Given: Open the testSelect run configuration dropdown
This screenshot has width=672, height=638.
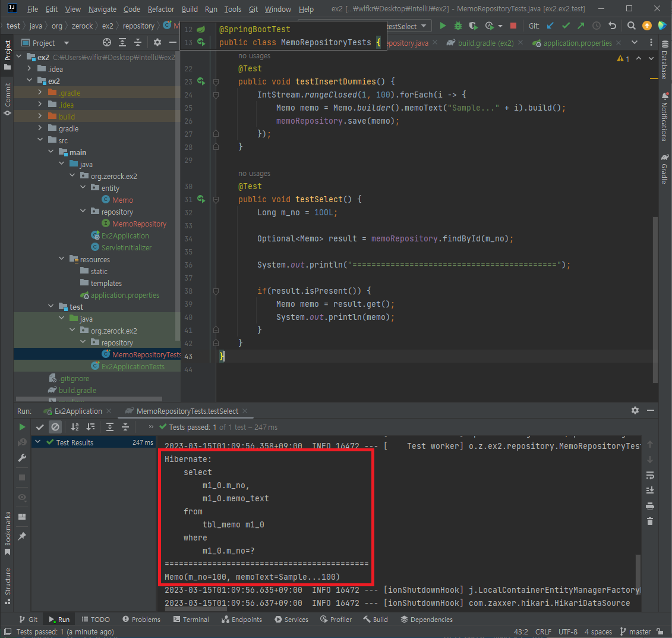Looking at the screenshot, I should pos(407,26).
